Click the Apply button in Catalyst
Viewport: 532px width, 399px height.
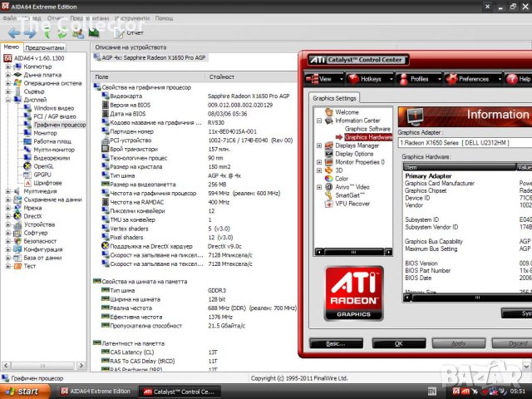[x=458, y=343]
